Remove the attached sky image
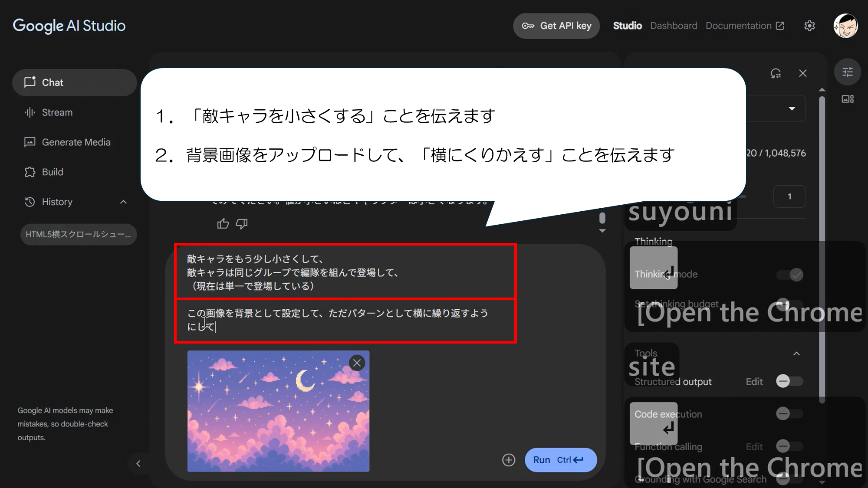 357,363
